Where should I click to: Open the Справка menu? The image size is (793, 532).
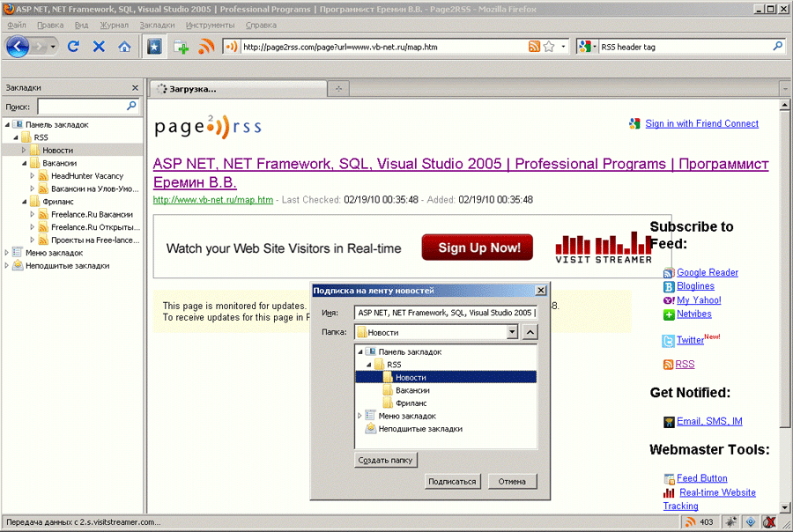[x=261, y=25]
